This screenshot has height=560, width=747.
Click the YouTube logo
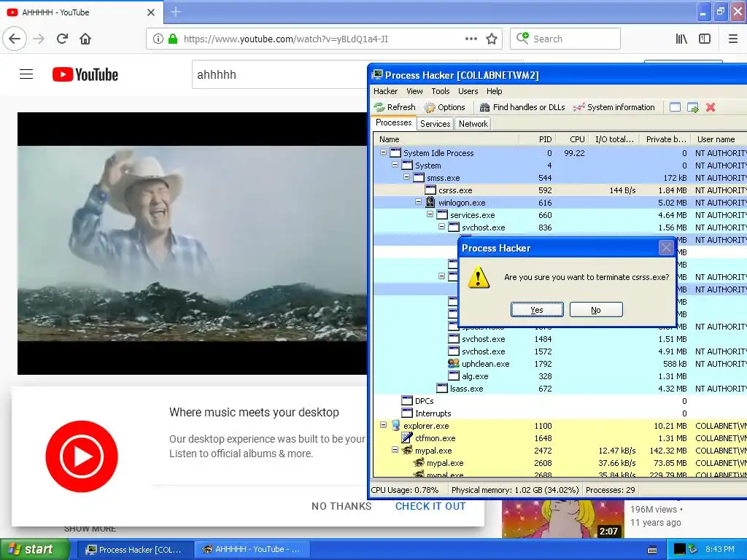(x=85, y=74)
